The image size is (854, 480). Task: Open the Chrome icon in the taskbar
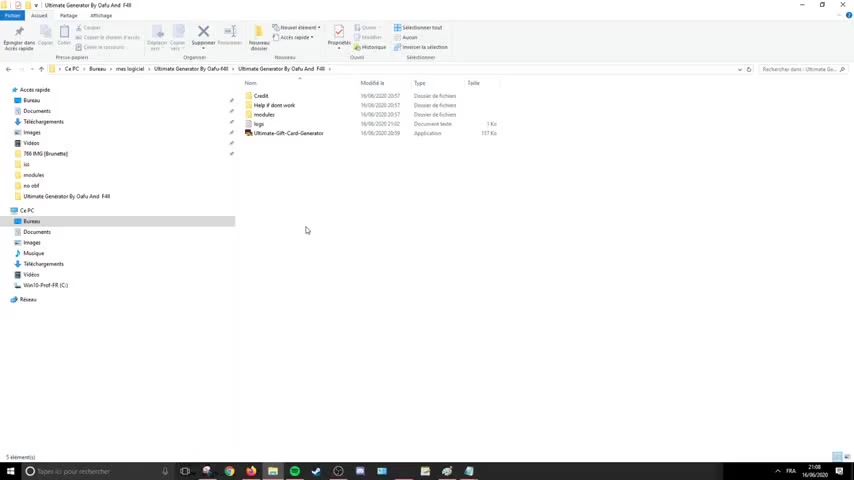click(229, 471)
